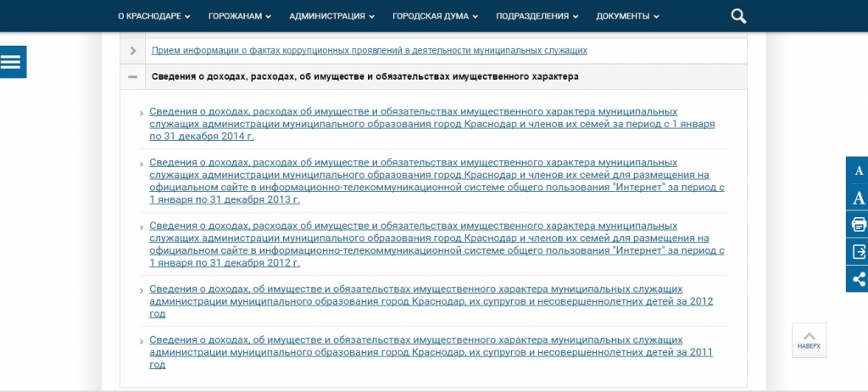868x392 pixels.
Task: Open the ПОДРАЗДЕЛЕНИЯ menu
Action: (x=537, y=16)
